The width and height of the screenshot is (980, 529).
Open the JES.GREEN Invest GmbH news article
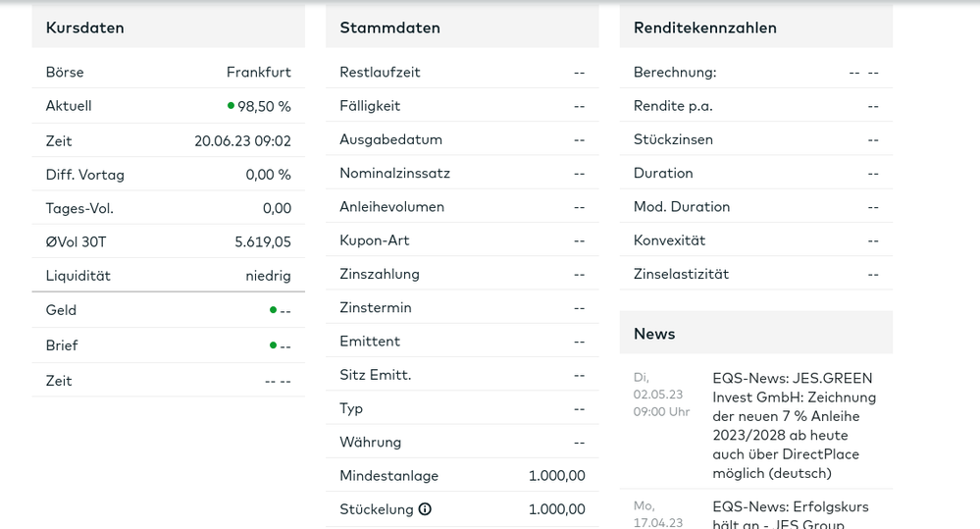[x=795, y=425]
